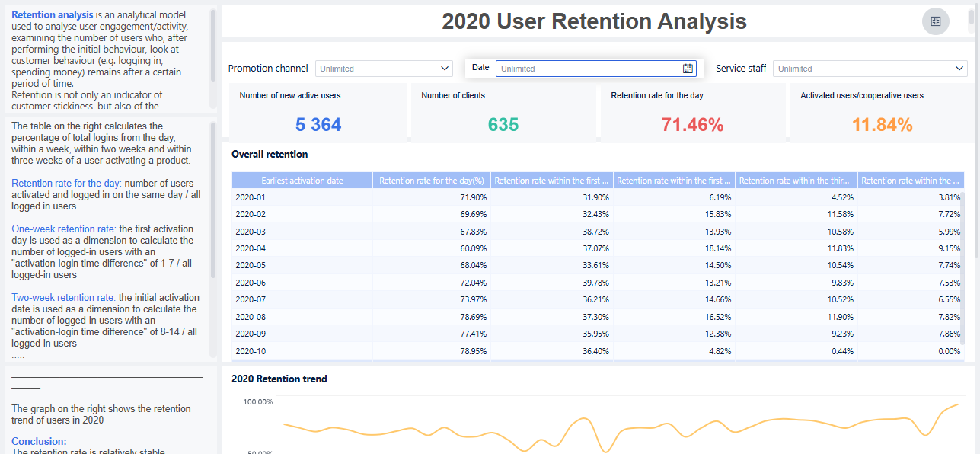Sort by Earliest activation date column header

[302, 181]
